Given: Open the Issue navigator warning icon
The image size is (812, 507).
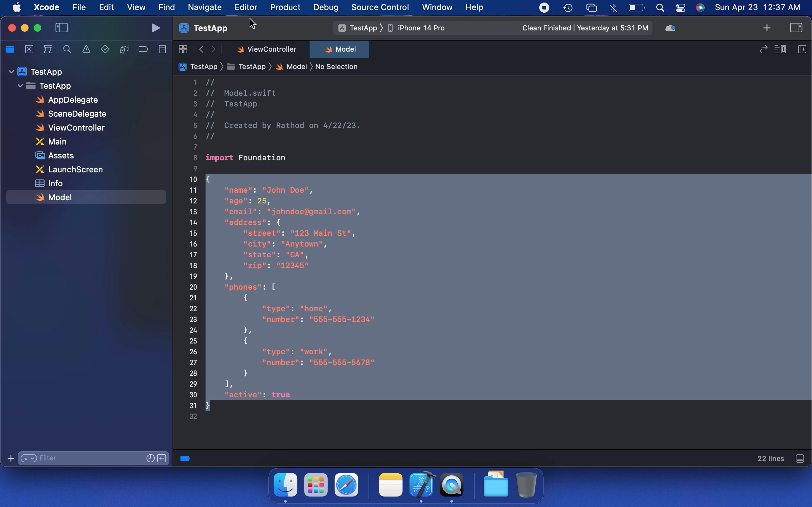Looking at the screenshot, I should pos(86,49).
